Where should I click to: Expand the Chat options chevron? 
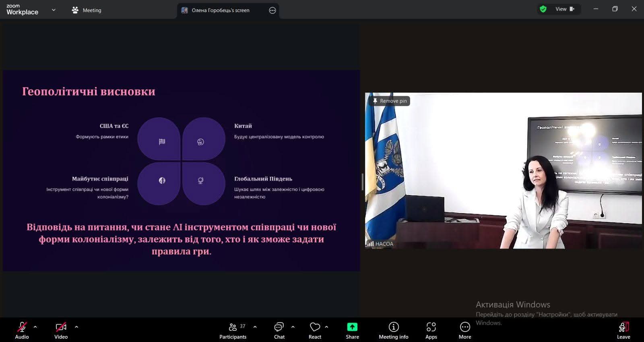pos(293,327)
